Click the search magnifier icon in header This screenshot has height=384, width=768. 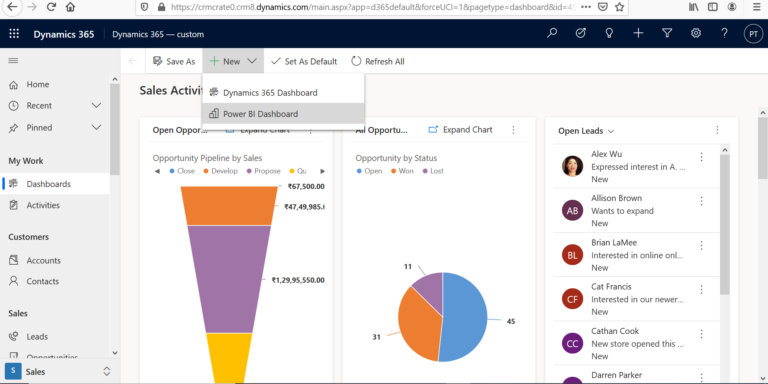(x=552, y=33)
